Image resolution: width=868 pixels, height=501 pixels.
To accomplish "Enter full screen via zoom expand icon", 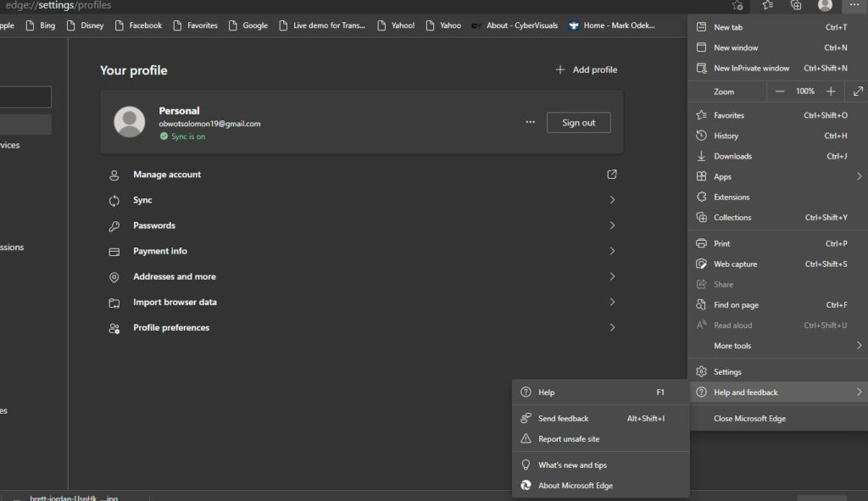I will (x=858, y=92).
